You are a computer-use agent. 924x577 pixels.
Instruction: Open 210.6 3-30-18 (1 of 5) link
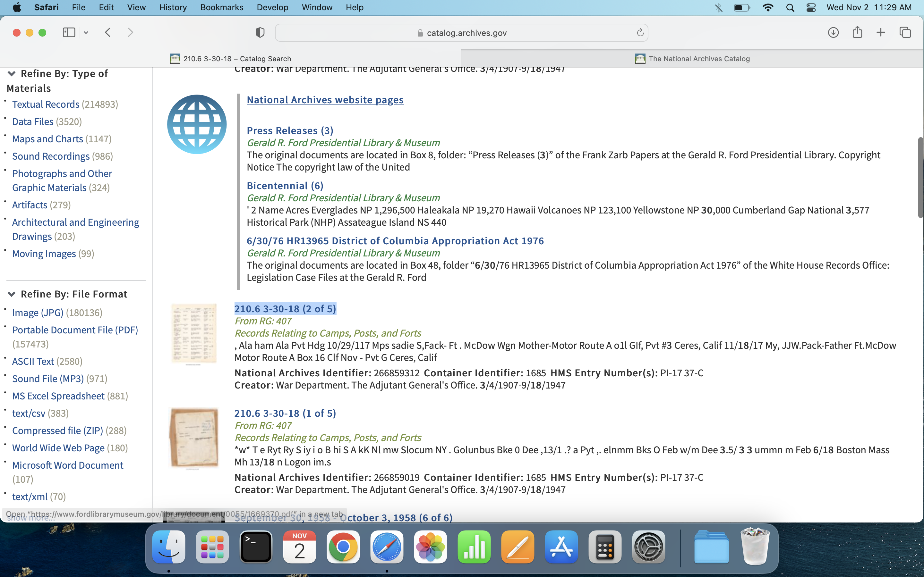coord(285,413)
